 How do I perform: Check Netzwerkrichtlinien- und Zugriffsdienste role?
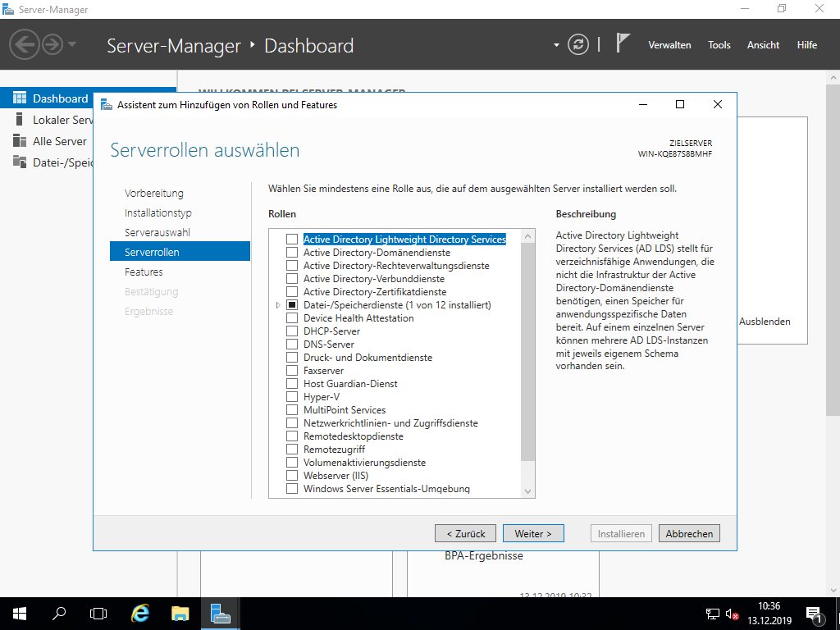pyautogui.click(x=292, y=422)
